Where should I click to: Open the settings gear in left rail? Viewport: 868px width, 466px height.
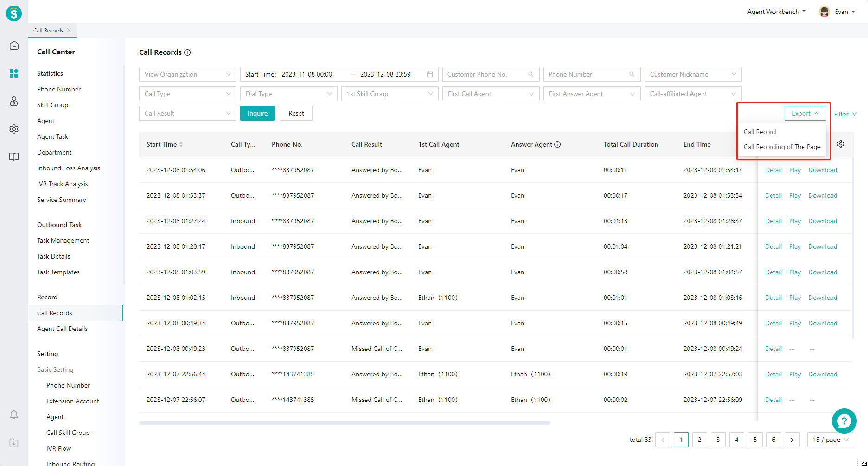(14, 129)
